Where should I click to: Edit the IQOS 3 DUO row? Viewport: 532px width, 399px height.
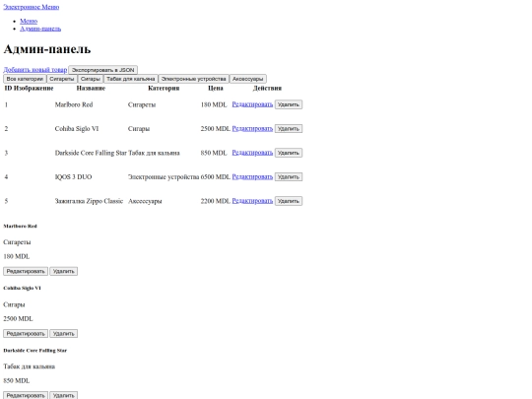(252, 176)
